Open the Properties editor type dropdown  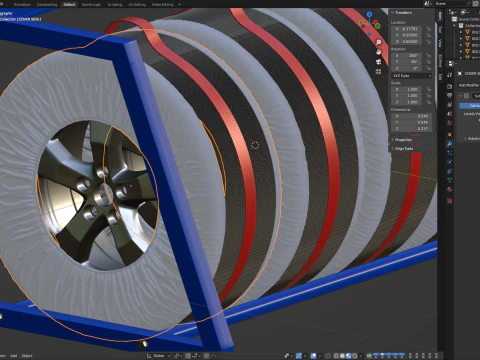[452, 63]
